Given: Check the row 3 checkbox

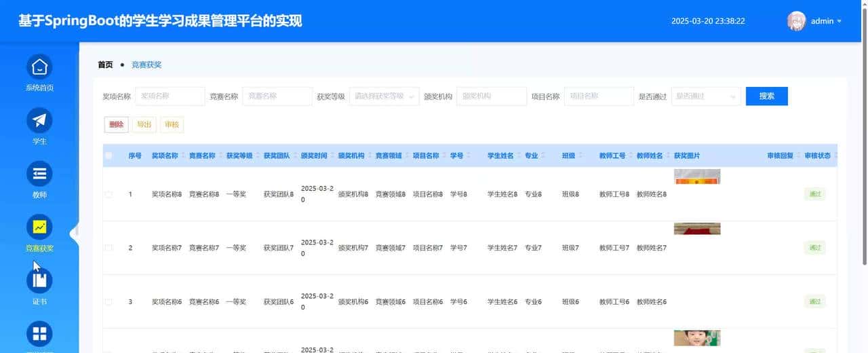Looking at the screenshot, I should coord(108,301).
